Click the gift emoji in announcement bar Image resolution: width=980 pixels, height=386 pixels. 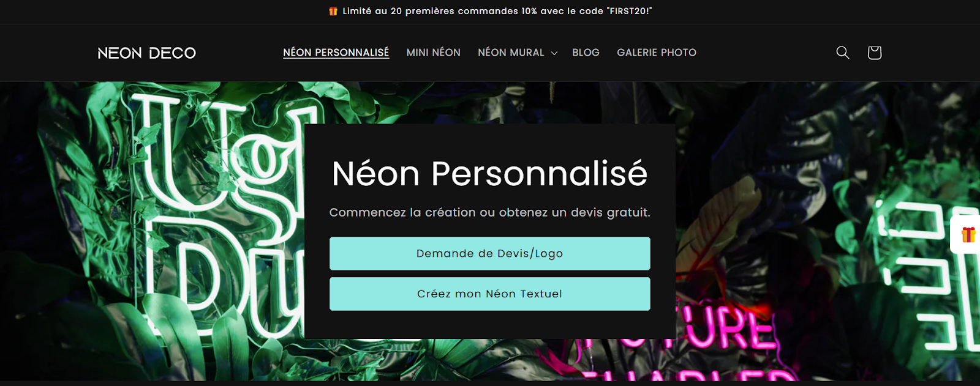333,11
